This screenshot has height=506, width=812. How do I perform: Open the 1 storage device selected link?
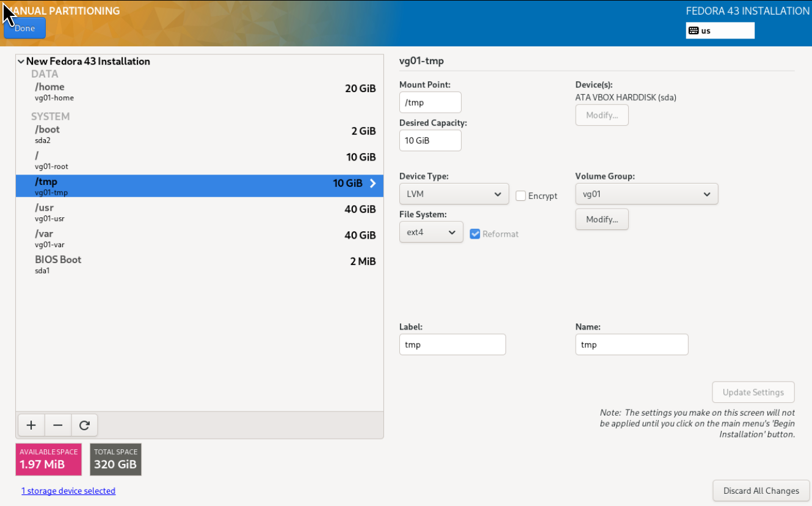[x=68, y=491]
